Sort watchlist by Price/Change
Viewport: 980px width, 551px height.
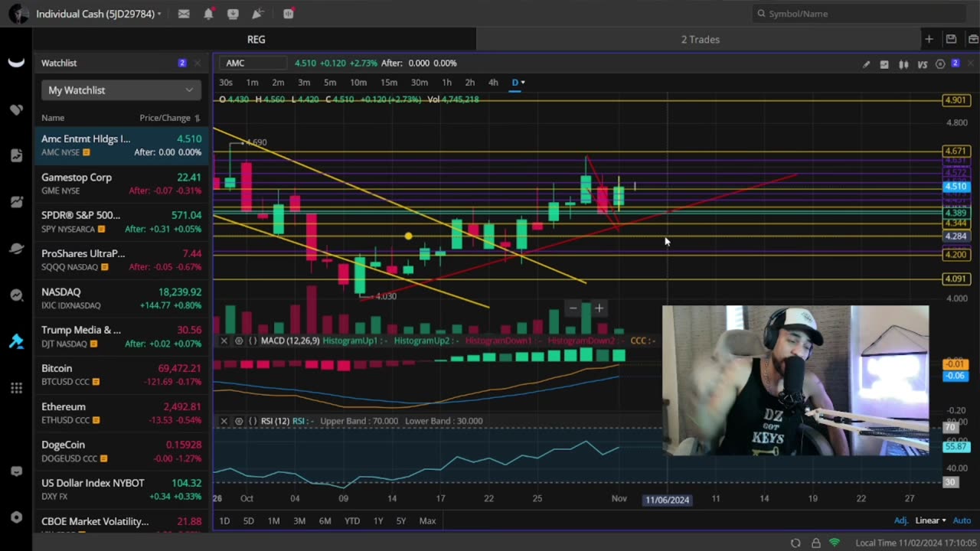170,118
